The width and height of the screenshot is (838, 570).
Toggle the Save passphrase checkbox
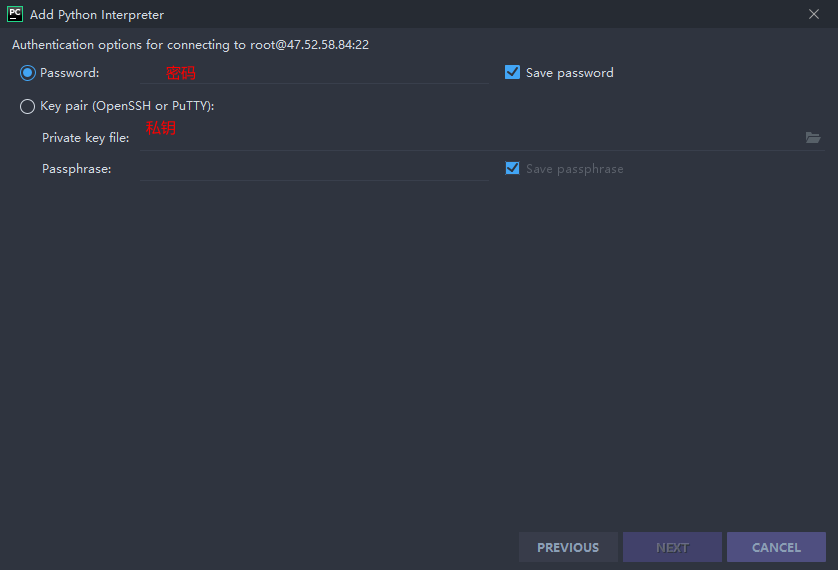512,168
